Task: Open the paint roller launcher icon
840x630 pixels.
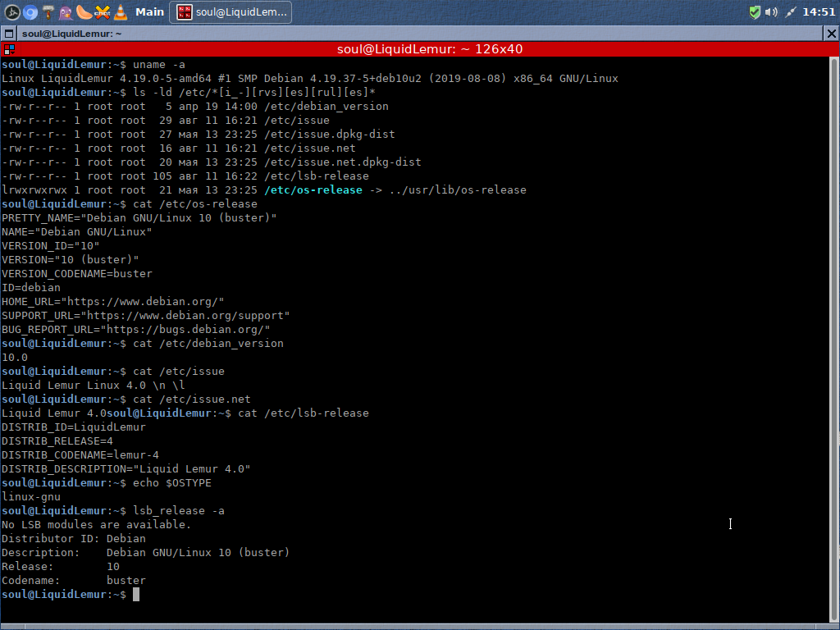Action: [48, 11]
